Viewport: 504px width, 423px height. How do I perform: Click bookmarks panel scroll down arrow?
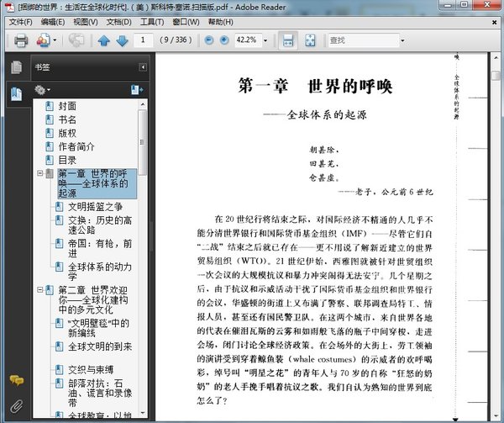[x=143, y=413]
